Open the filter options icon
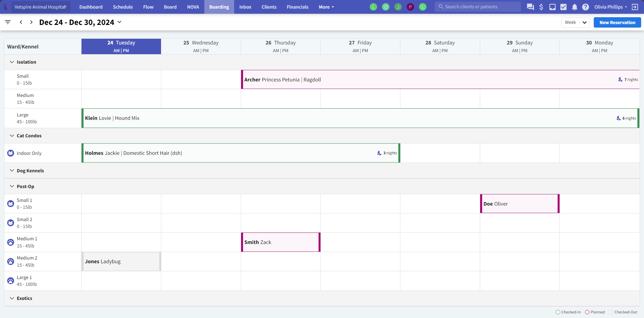 (x=8, y=22)
